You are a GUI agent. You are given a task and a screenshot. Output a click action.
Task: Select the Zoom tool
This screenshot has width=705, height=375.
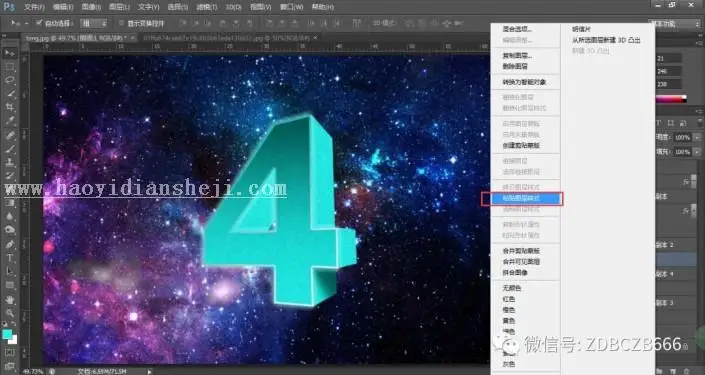click(9, 313)
